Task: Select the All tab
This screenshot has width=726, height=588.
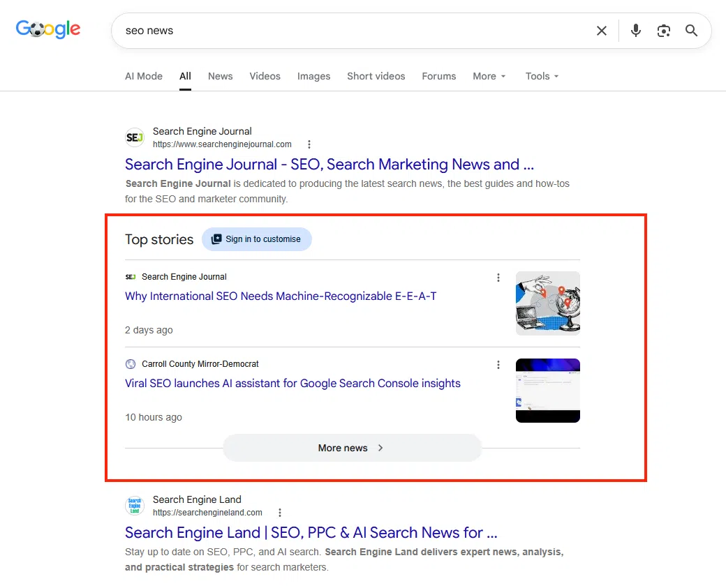Action: point(185,76)
